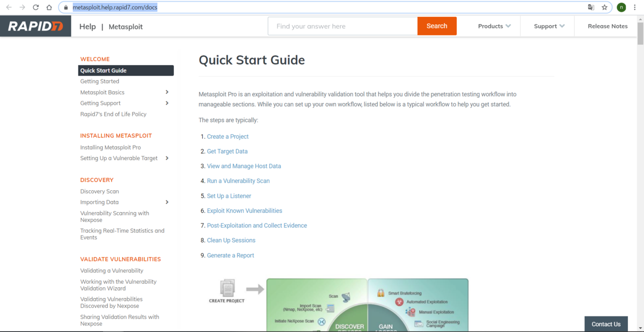Click the Social Engineering Campaign icon
644x332 pixels.
pyautogui.click(x=419, y=323)
